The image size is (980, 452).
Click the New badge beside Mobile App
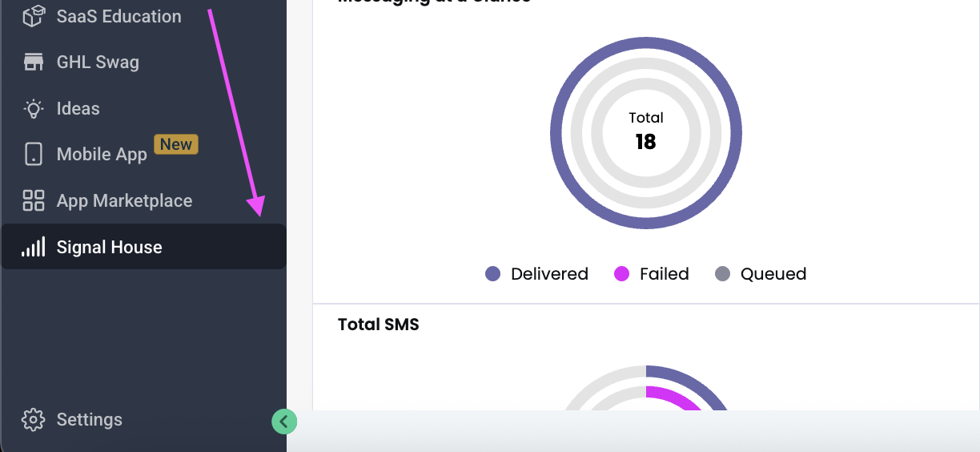click(176, 144)
